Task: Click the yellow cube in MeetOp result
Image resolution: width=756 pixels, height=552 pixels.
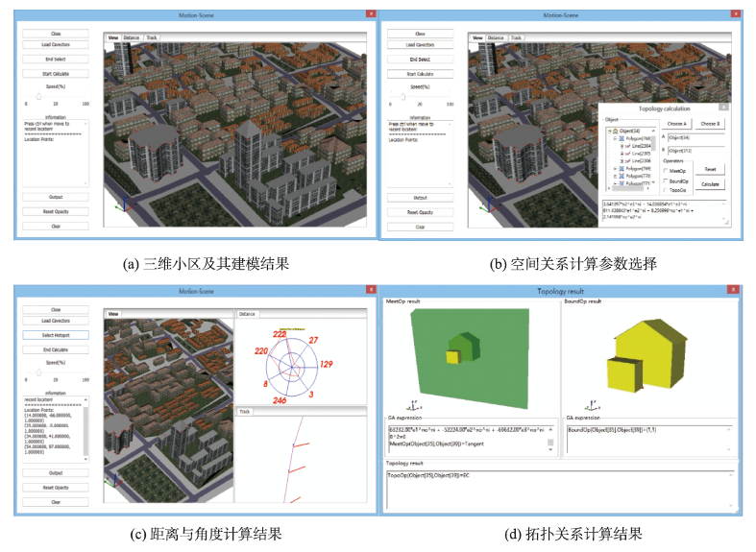Action: [451, 356]
